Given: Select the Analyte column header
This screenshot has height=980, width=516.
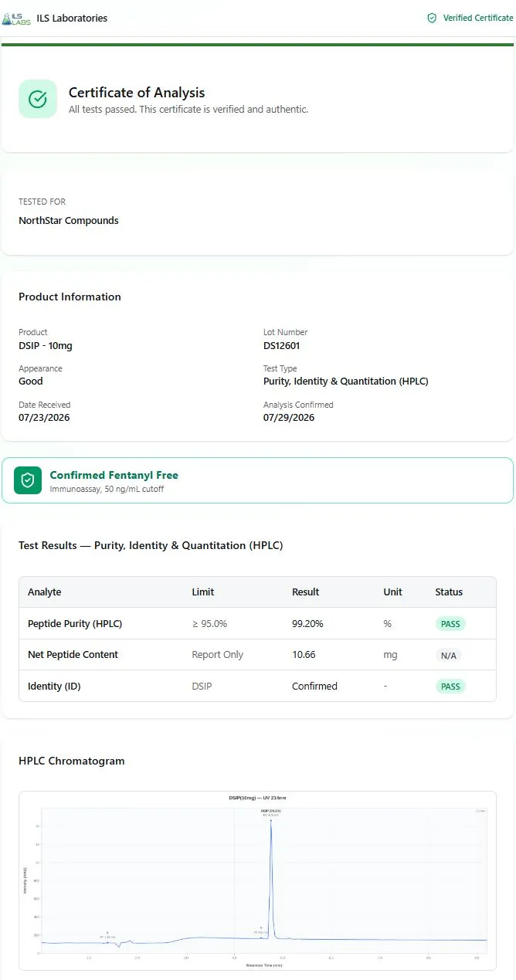Looking at the screenshot, I should [x=45, y=592].
